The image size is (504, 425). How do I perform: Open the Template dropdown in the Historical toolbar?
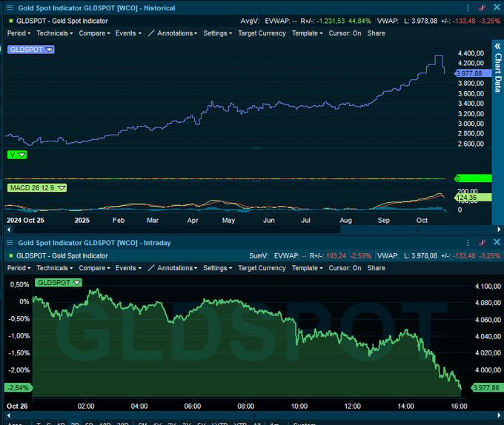308,33
